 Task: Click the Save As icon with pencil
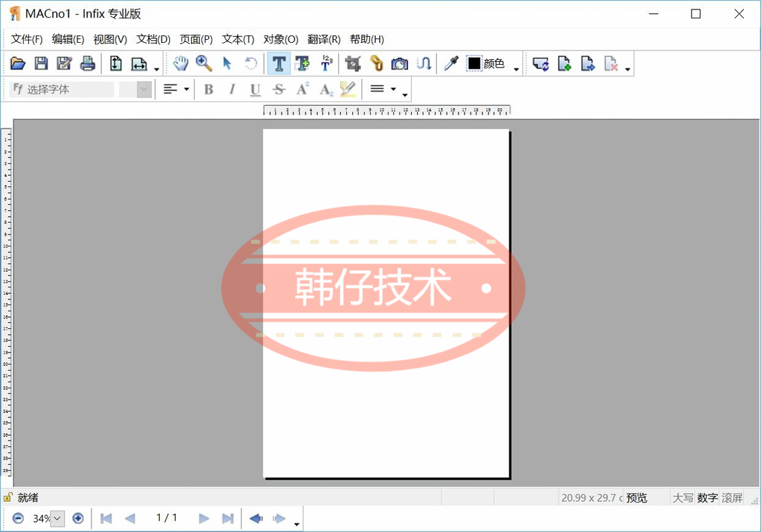[64, 63]
